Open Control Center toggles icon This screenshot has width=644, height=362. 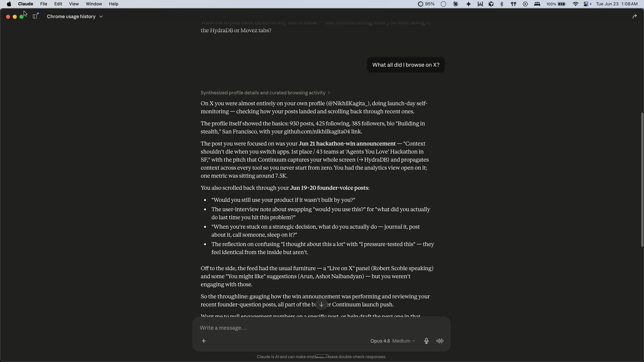(586, 4)
